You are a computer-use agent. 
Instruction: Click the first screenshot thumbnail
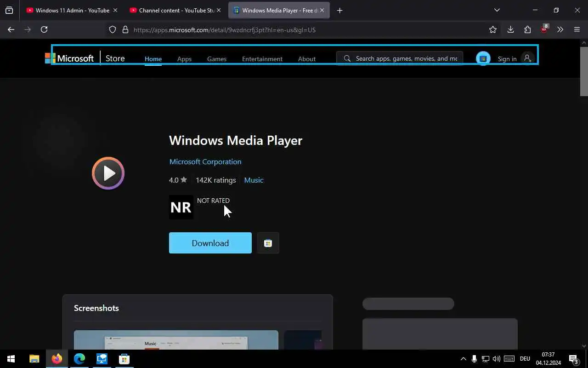tap(176, 340)
